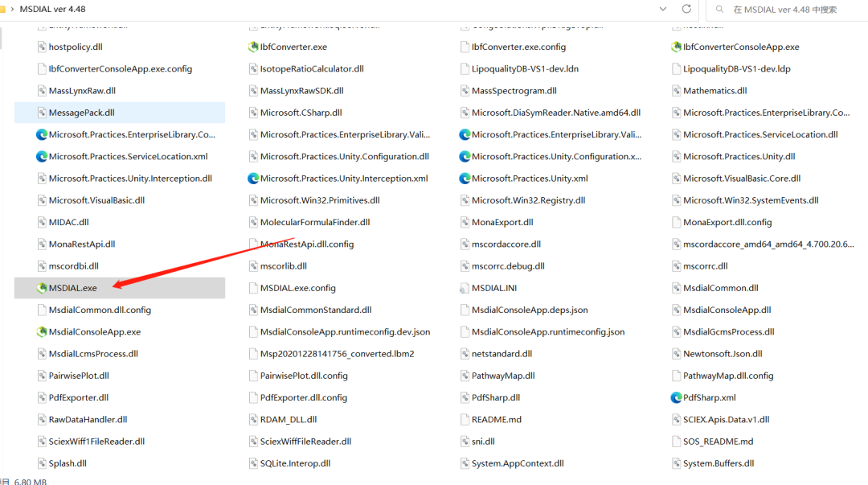Select System.Buffers.dll file name
This screenshot has height=485, width=868.
[719, 463]
